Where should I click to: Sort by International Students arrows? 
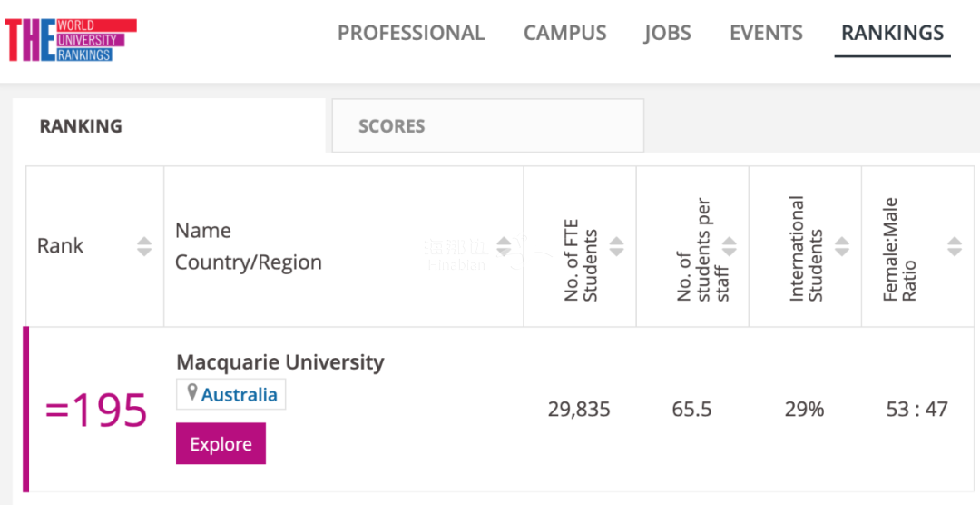pos(841,246)
